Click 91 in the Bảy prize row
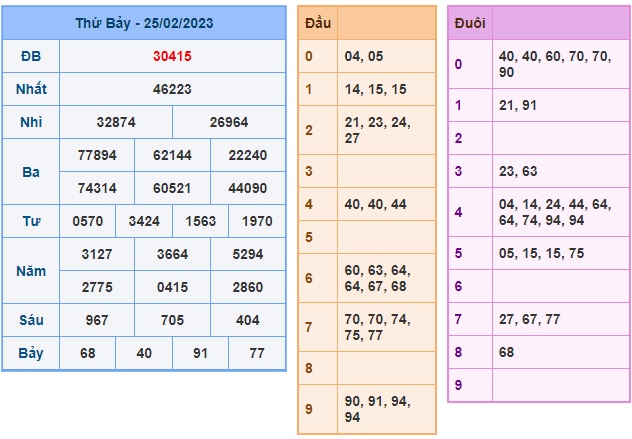632x439 pixels. click(200, 354)
